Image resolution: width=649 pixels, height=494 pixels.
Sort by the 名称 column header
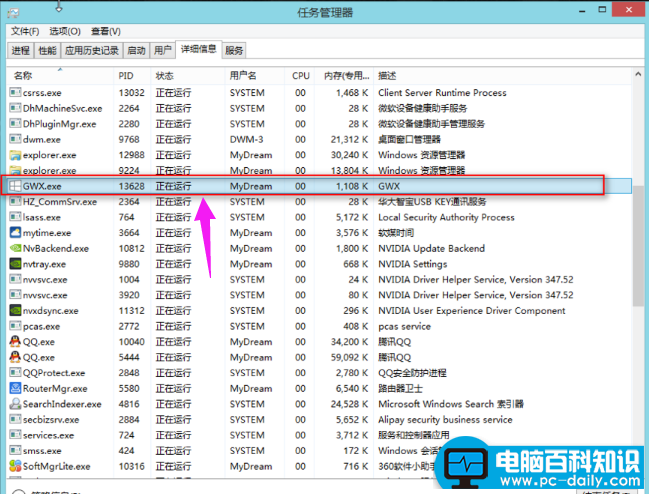[60, 76]
